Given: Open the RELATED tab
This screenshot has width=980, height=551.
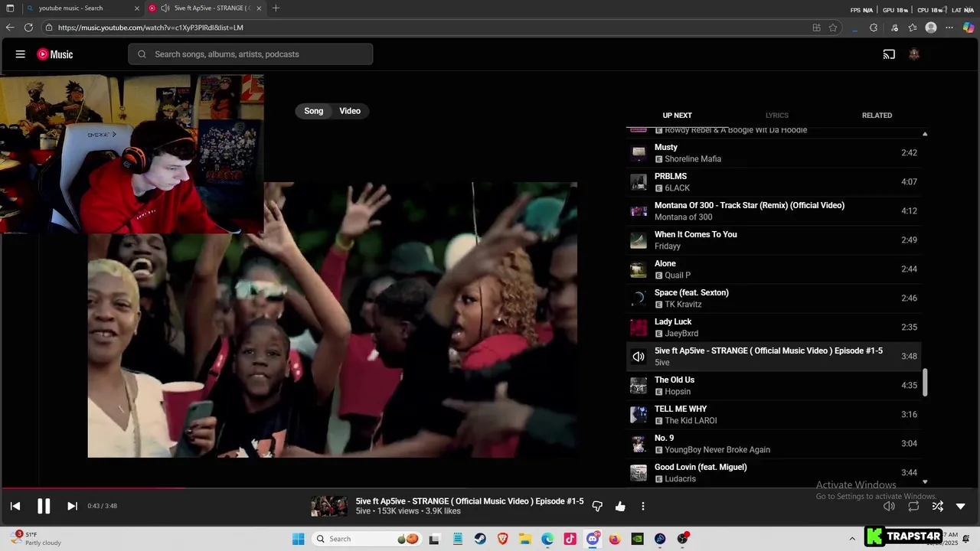Looking at the screenshot, I should click(877, 116).
